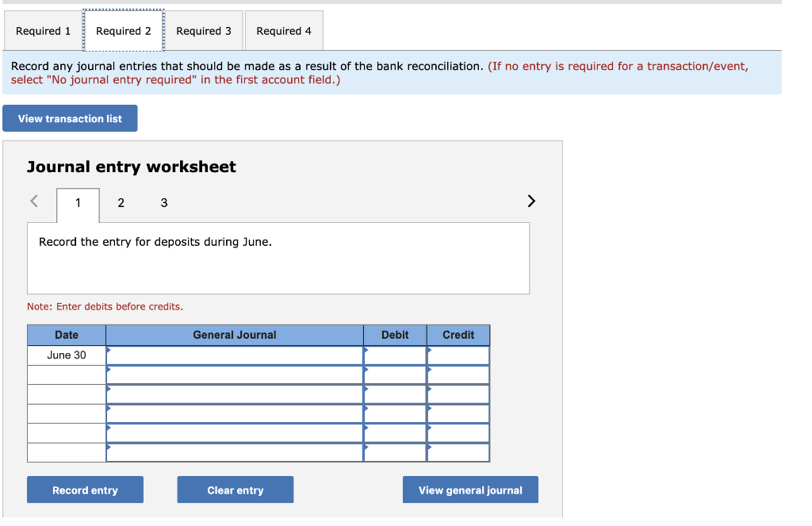This screenshot has height=526, width=812.
Task: Go to next journal entry arrow
Action: tap(530, 201)
